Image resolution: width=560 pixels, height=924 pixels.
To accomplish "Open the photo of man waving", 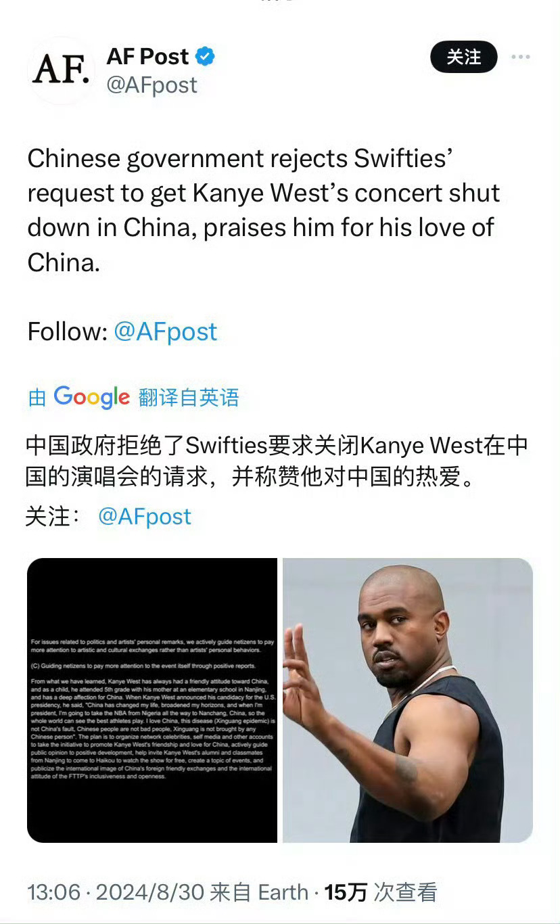I will click(408, 700).
